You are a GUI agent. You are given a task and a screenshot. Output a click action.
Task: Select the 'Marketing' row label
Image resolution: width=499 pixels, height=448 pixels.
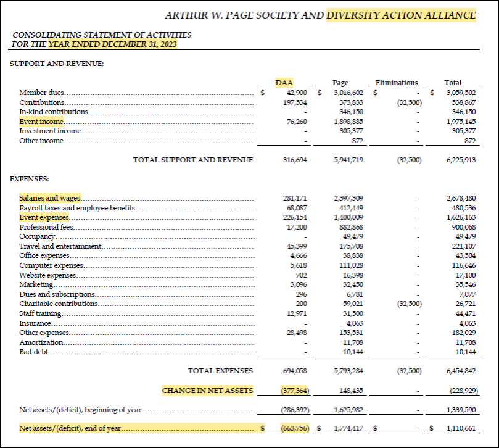[x=36, y=284]
